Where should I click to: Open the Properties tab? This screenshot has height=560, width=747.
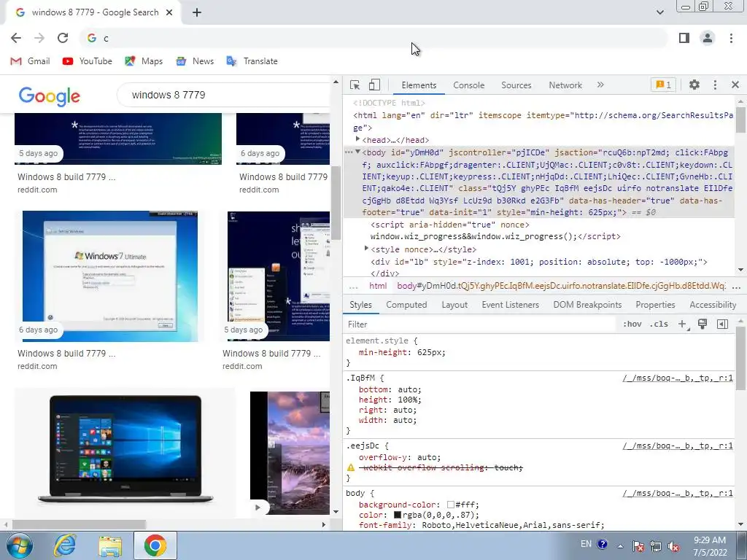click(x=655, y=305)
